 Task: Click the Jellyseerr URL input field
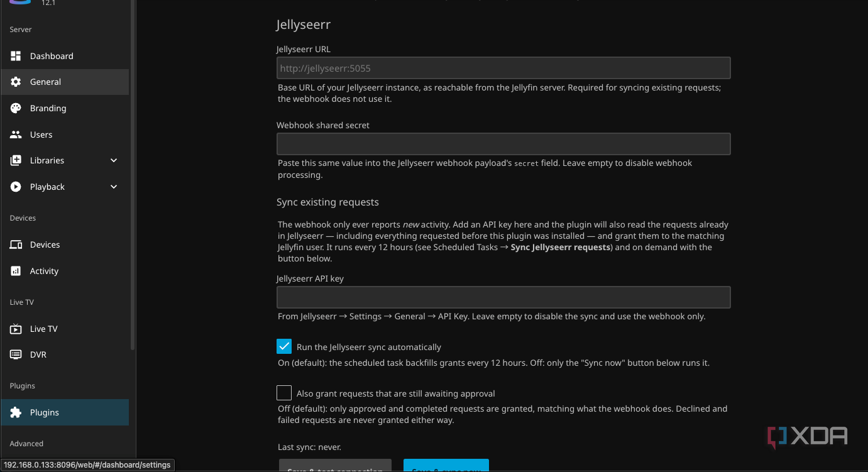(503, 68)
